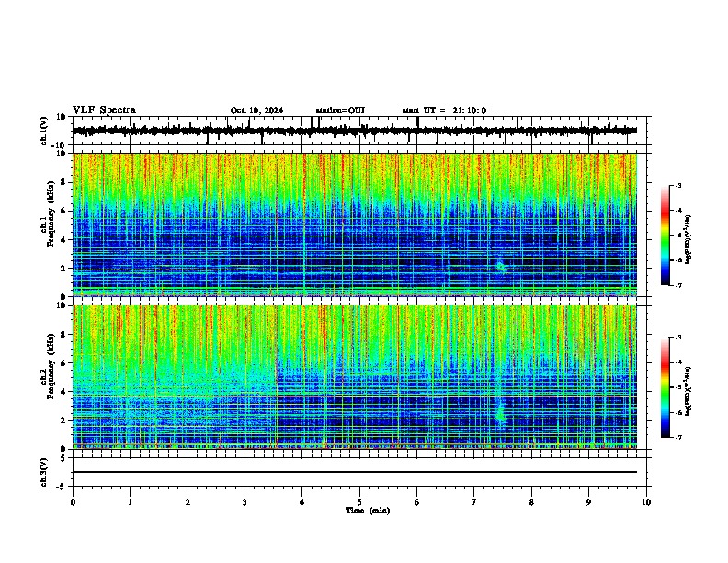
Task: Select the "start UT = 21:10:0" label
Action: (444, 110)
